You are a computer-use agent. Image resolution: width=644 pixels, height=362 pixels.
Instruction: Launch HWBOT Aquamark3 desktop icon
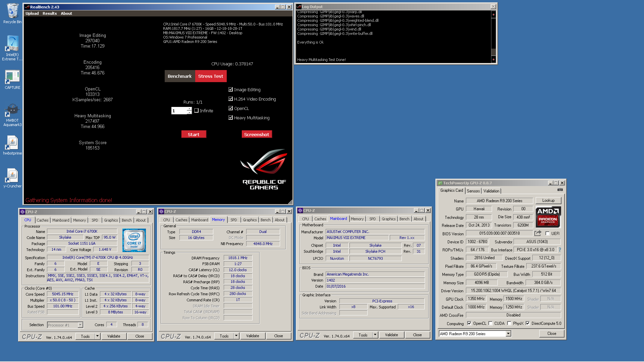(x=12, y=115)
